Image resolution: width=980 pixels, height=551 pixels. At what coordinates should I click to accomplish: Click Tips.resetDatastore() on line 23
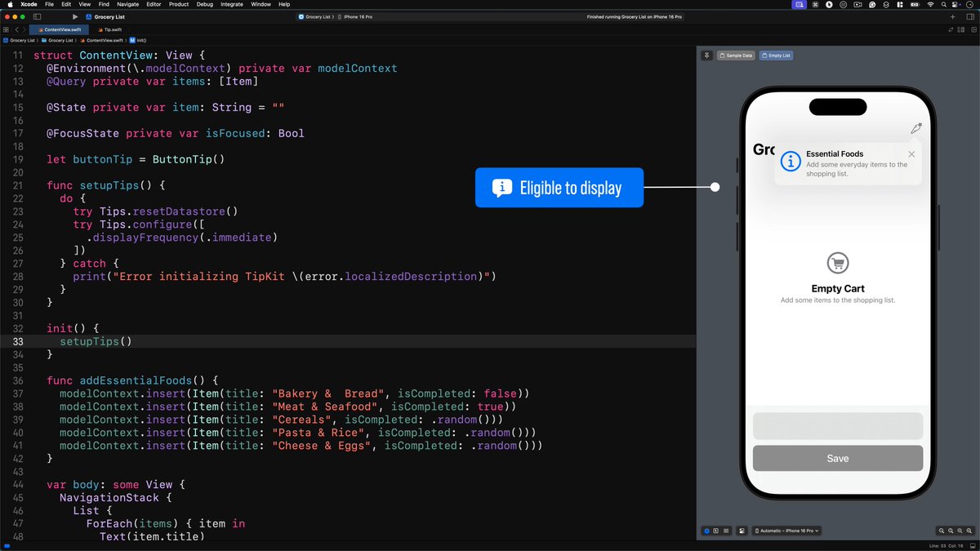coord(168,211)
